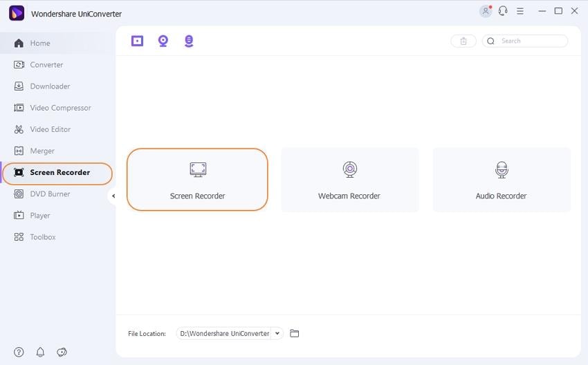Click the Player sidebar icon

pyautogui.click(x=19, y=216)
